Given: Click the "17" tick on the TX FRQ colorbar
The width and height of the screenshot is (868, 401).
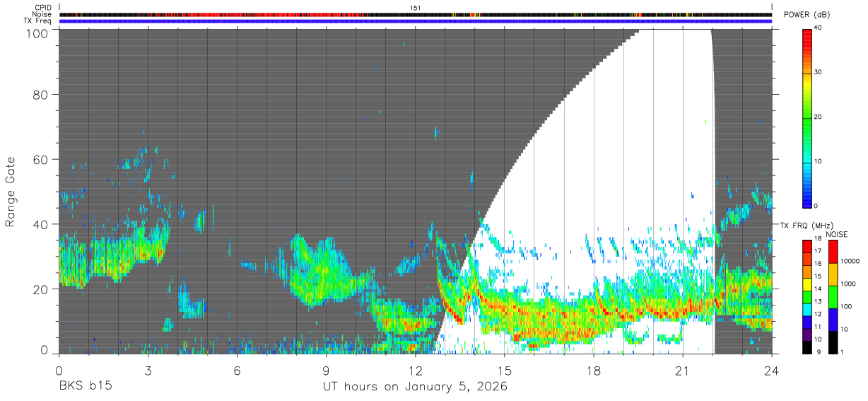Looking at the screenshot, I should (818, 251).
